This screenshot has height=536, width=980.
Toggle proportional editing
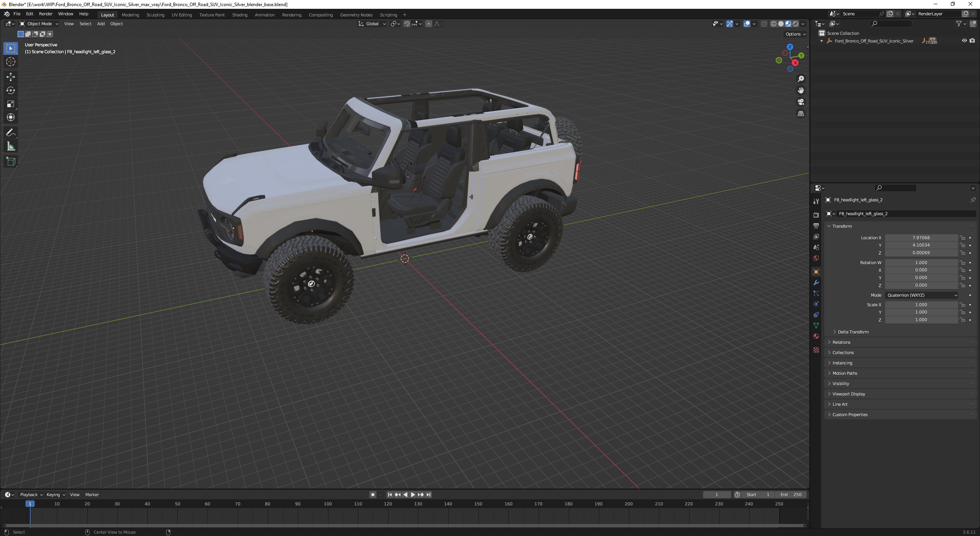tap(428, 24)
